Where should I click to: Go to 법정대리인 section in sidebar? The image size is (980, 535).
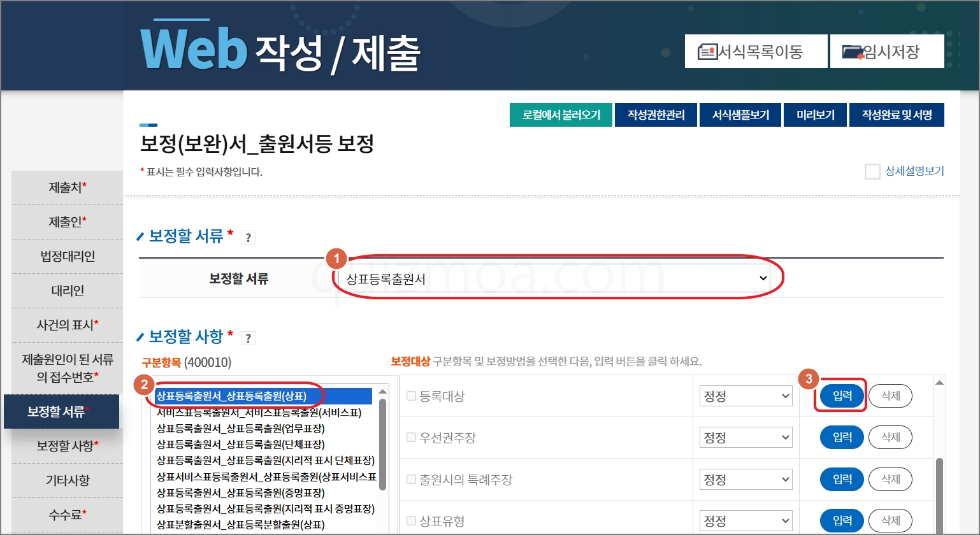point(68,257)
